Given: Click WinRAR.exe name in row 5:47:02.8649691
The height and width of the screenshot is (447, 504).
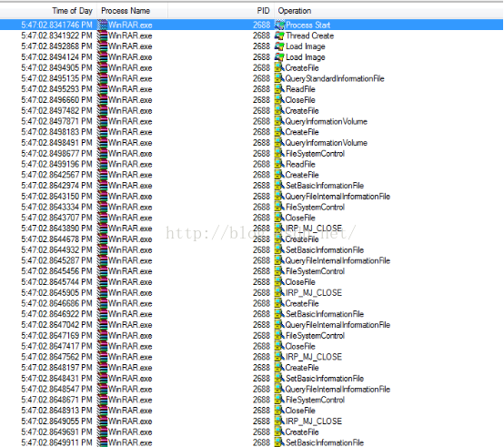Looking at the screenshot, I should tap(130, 432).
